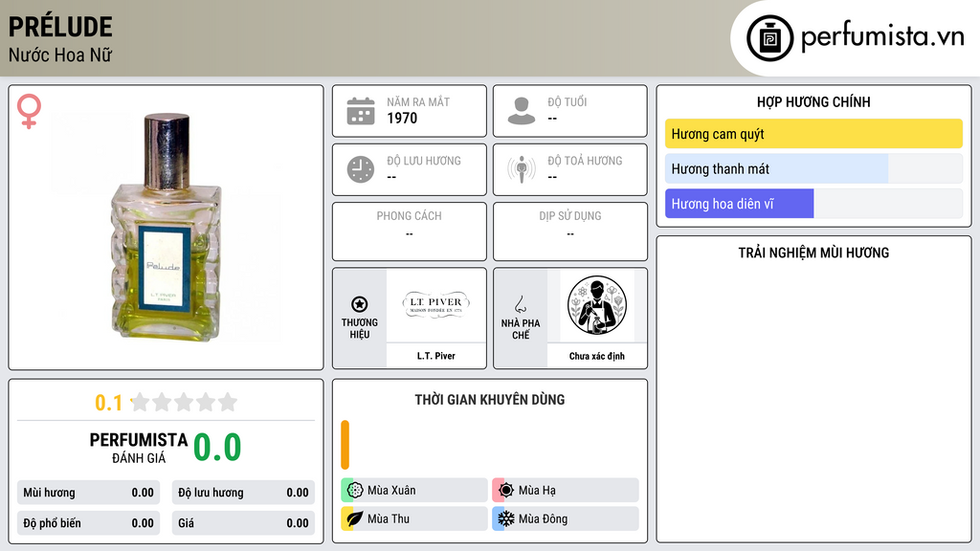This screenshot has width=980, height=551.
Task: Click the 0.1 star rating number
Action: (x=108, y=403)
